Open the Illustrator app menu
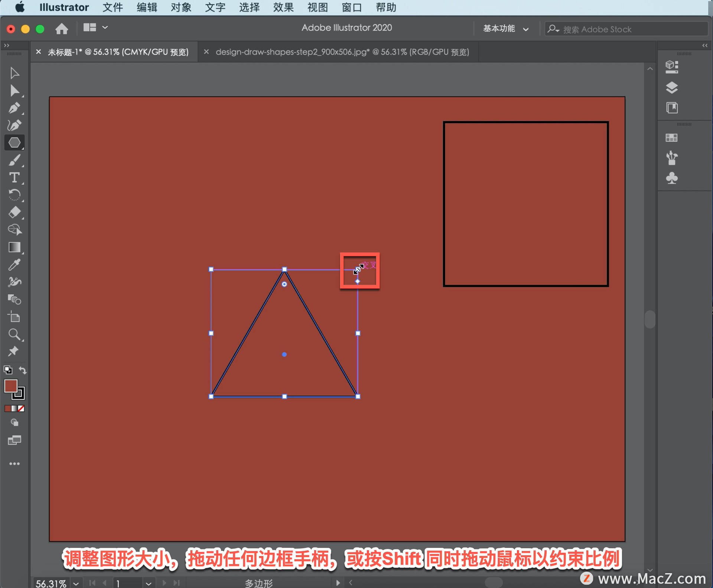 click(64, 7)
